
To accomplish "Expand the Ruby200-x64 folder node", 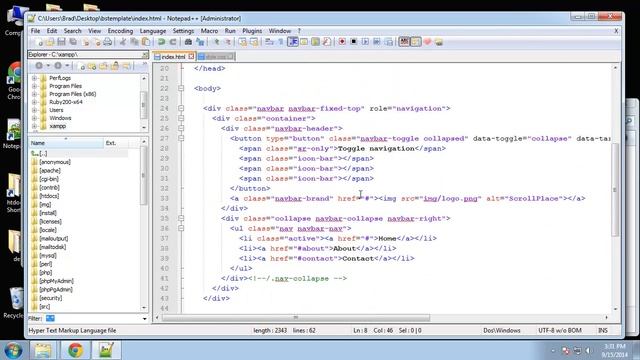I will point(34,102).
